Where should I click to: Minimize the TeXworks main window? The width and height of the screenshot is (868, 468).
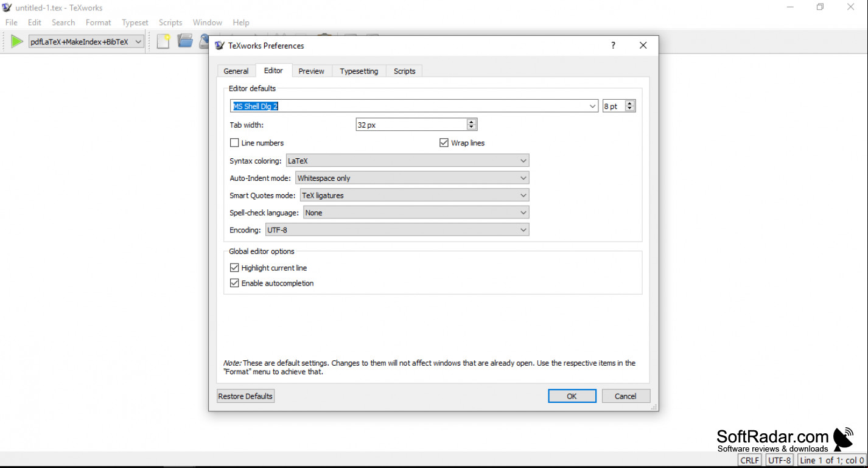(x=790, y=7)
